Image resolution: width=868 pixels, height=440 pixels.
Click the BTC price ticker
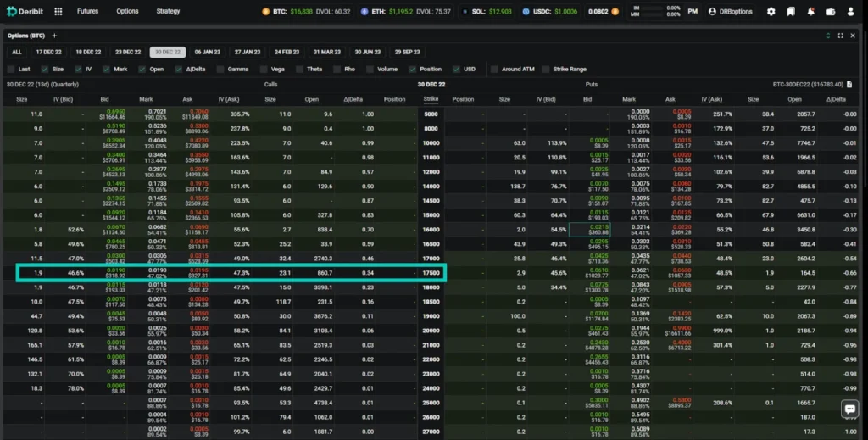287,12
